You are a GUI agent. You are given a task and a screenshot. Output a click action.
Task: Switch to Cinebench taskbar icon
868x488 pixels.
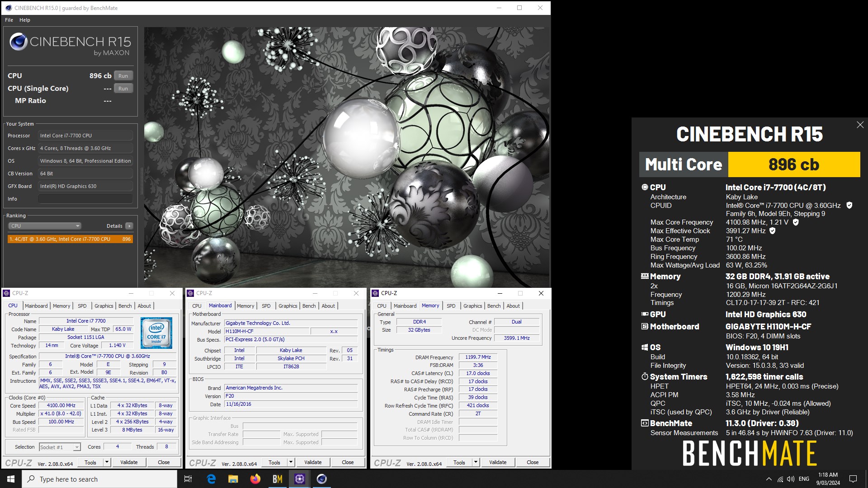tap(322, 479)
